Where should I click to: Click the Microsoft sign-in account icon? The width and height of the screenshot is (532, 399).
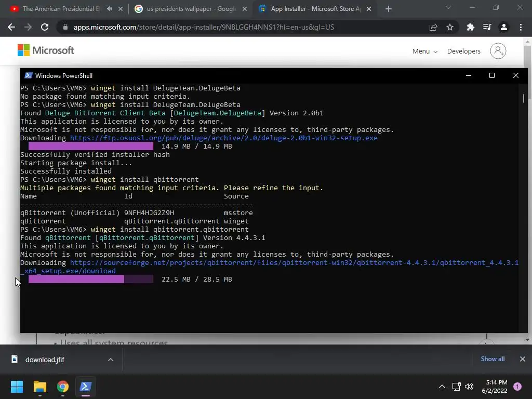point(498,51)
